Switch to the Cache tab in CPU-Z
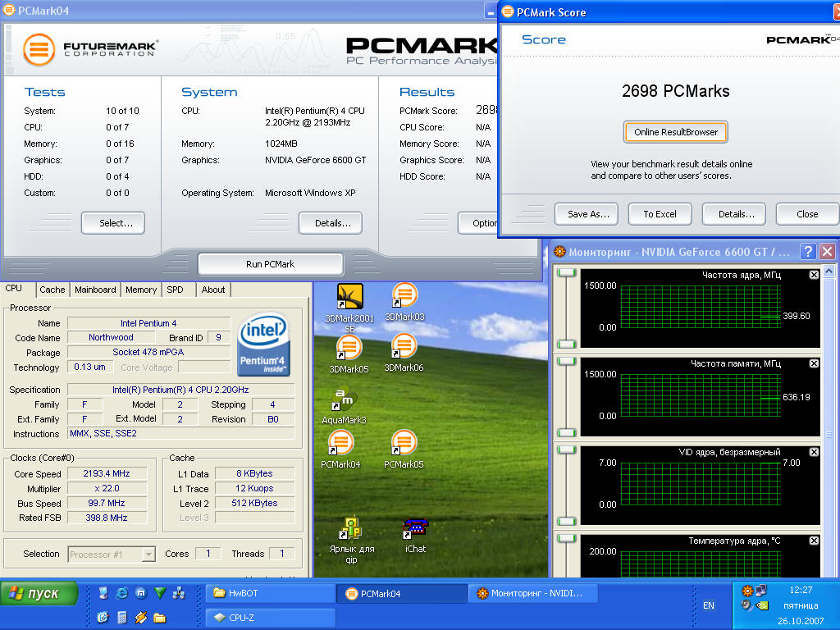 (x=52, y=290)
